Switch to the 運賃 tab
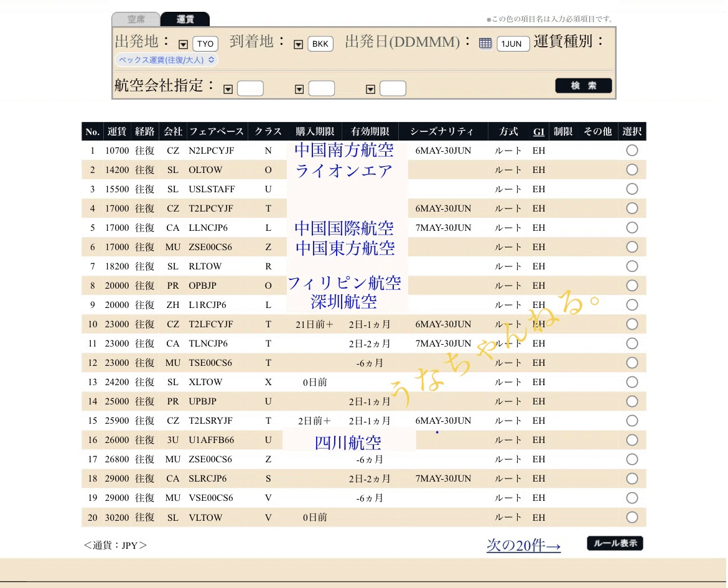 click(x=185, y=19)
